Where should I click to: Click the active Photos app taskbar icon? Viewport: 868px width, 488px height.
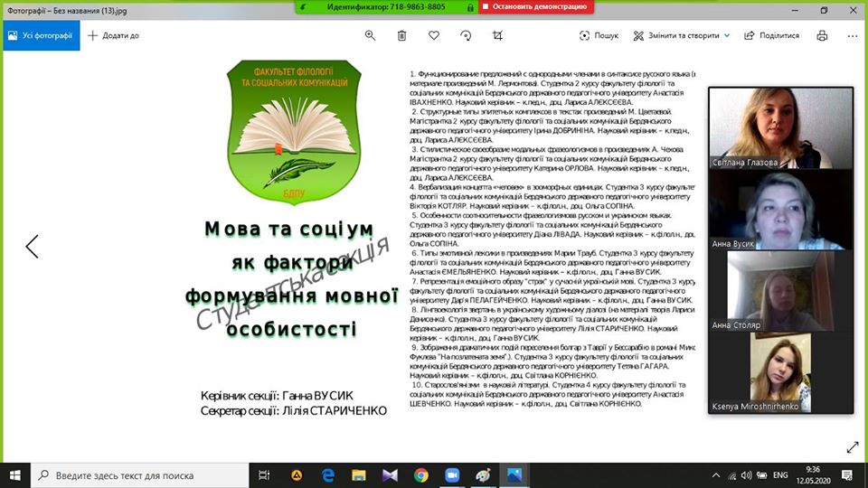coord(514,475)
